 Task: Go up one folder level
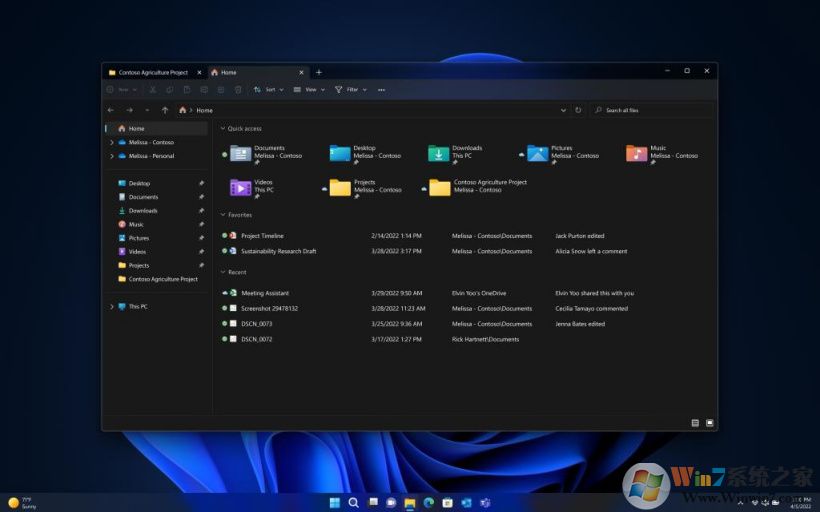tap(165, 110)
